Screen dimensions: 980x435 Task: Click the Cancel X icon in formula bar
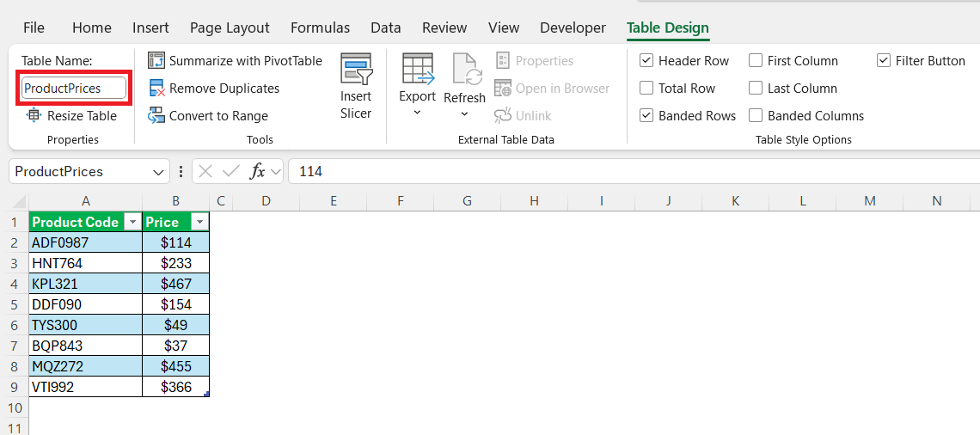click(x=205, y=171)
